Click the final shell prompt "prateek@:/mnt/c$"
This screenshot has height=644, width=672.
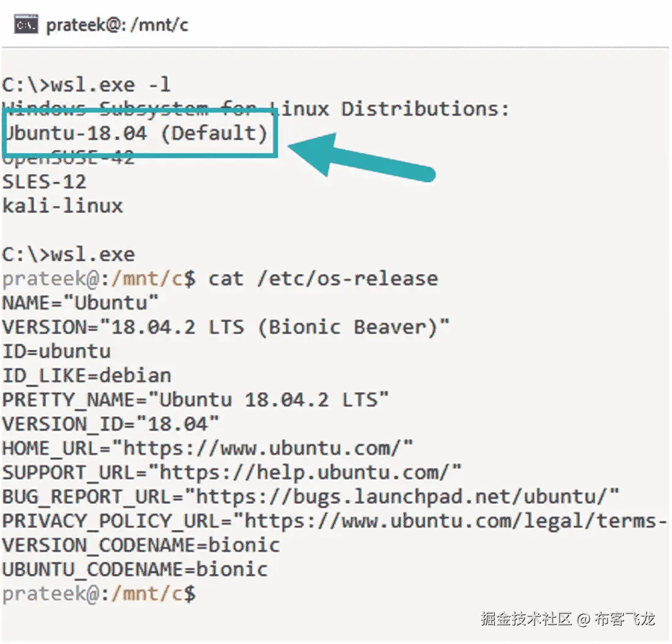[98, 593]
